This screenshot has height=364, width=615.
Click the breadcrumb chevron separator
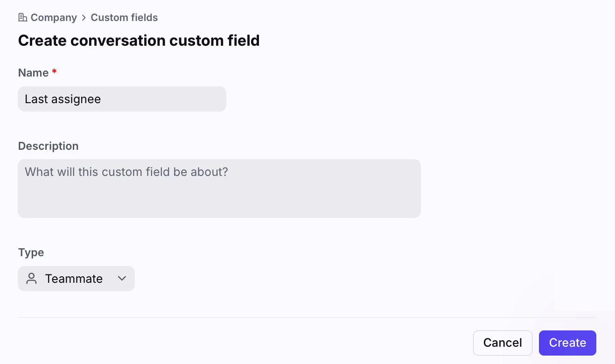(x=84, y=18)
